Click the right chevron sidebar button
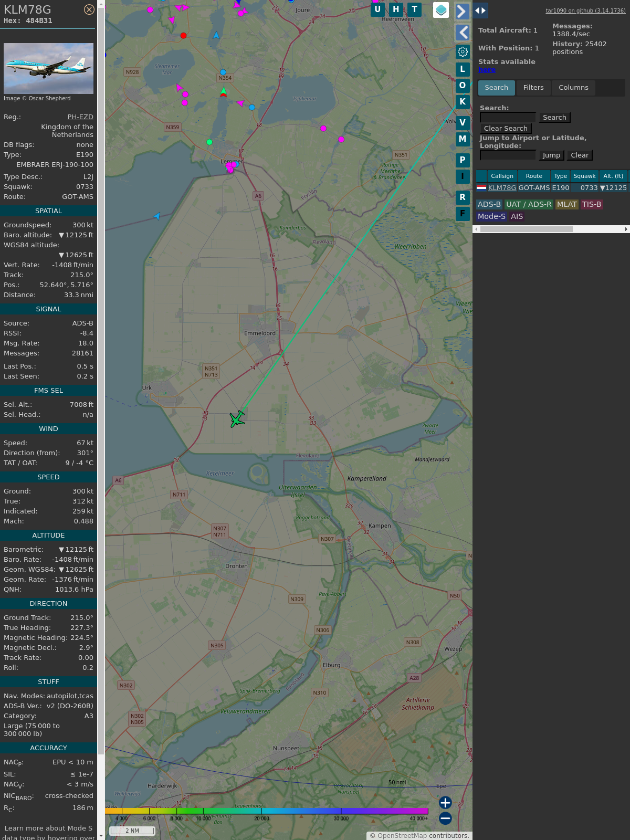Screen dimensions: 630x840 click(462, 11)
